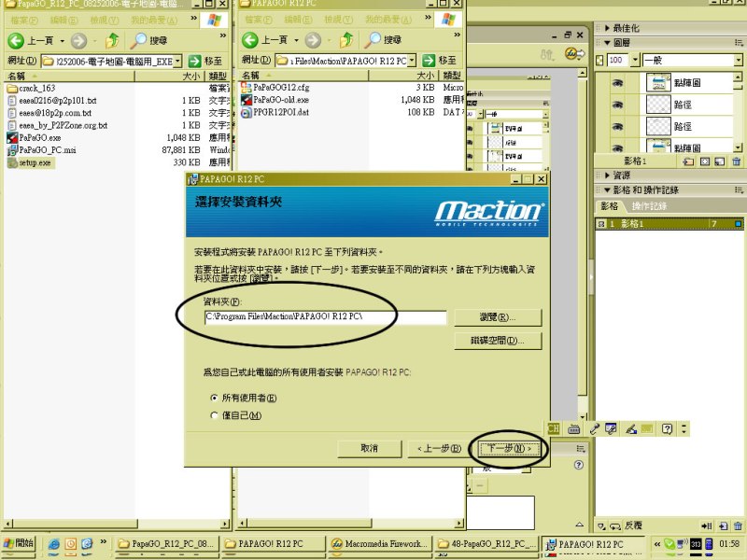
Task: Expand the 資源 panel
Action: 608,175
